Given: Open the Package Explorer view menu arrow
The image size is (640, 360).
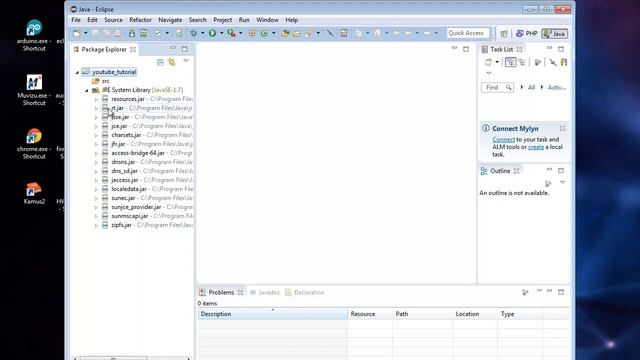Looking at the screenshot, I should tap(186, 61).
